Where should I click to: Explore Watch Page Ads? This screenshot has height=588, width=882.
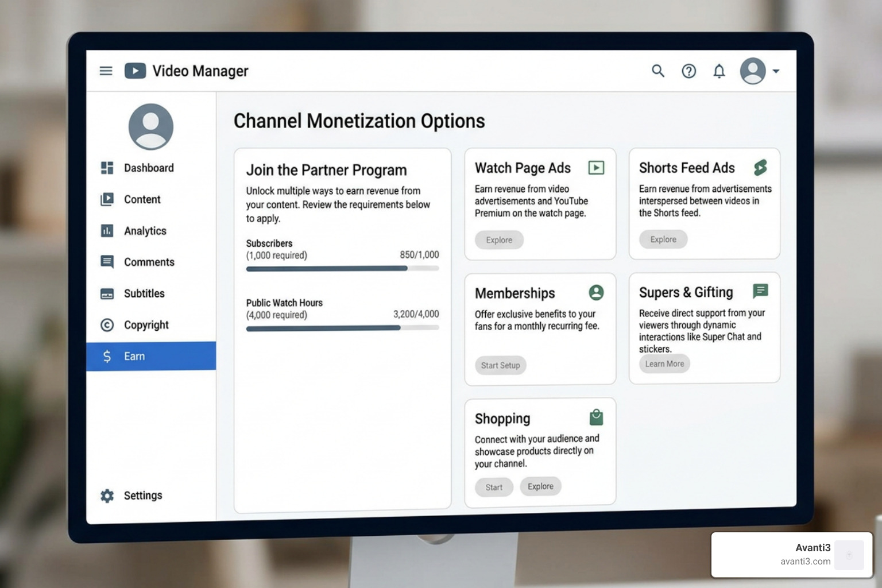coord(499,240)
